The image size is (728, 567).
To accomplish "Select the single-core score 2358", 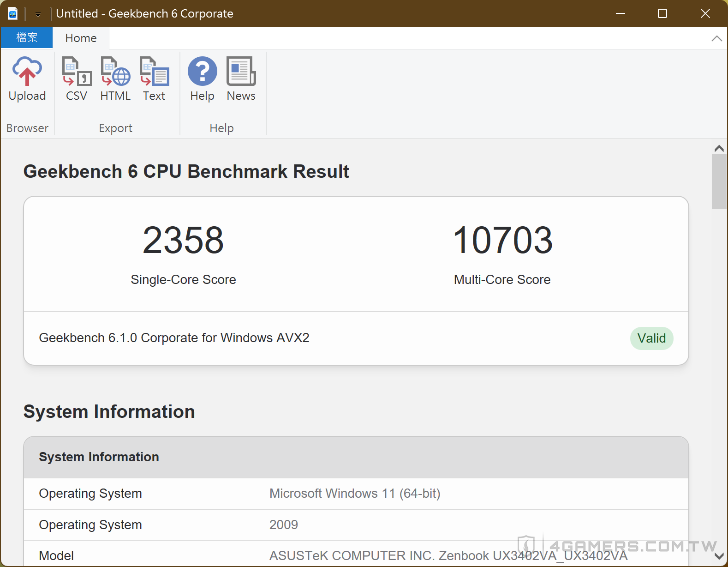I will tap(183, 240).
